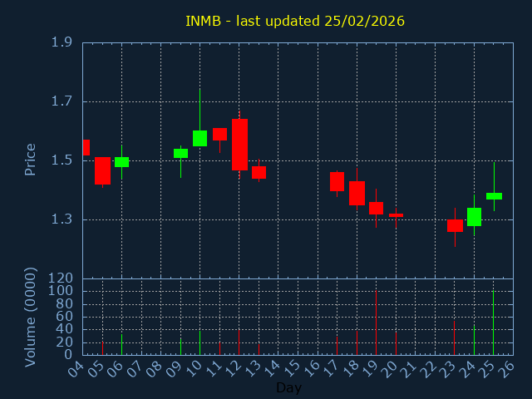Select the red candlestick on day 17
Viewport: 532px width, 399px height.
[337, 181]
